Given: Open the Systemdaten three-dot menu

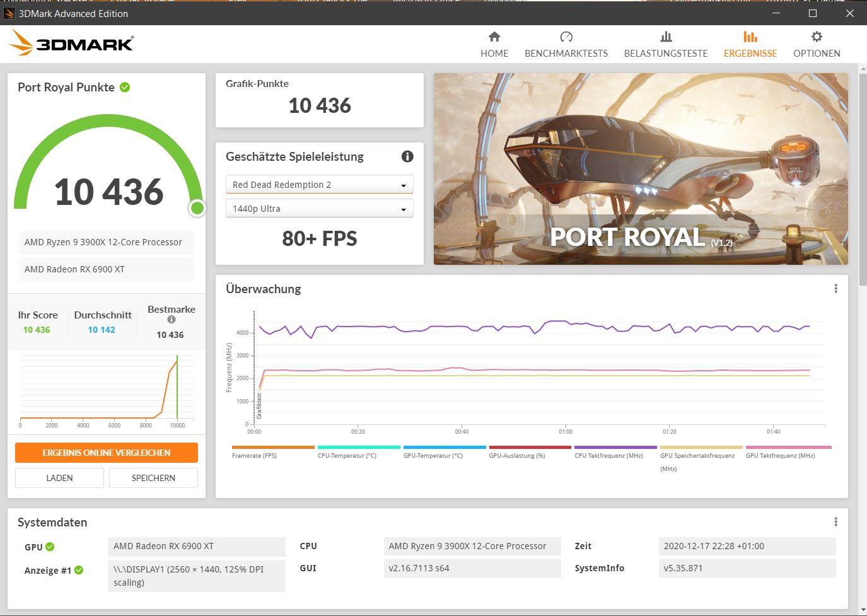Looking at the screenshot, I should 835,522.
